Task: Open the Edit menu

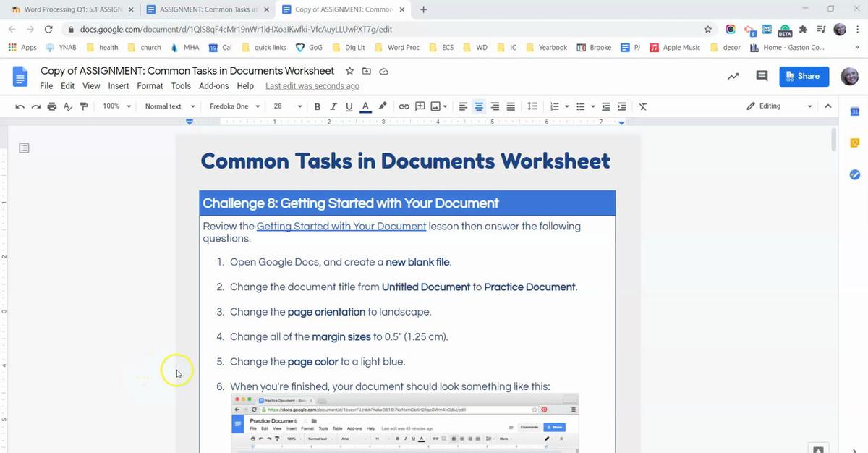Action: pos(67,86)
